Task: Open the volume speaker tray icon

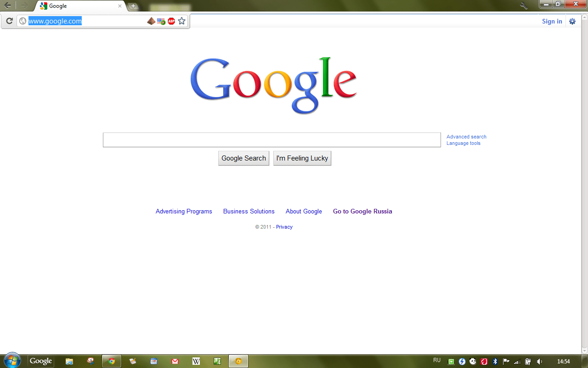Action: click(x=539, y=362)
